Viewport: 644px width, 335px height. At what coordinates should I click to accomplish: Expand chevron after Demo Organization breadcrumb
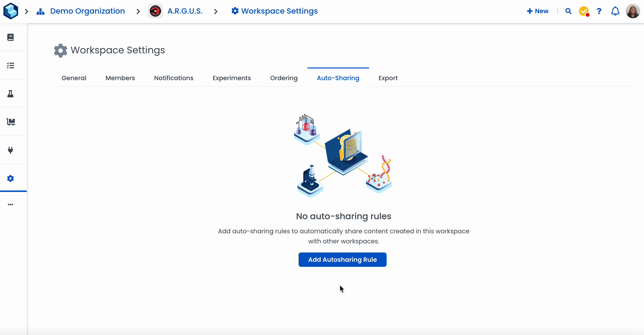coord(138,11)
